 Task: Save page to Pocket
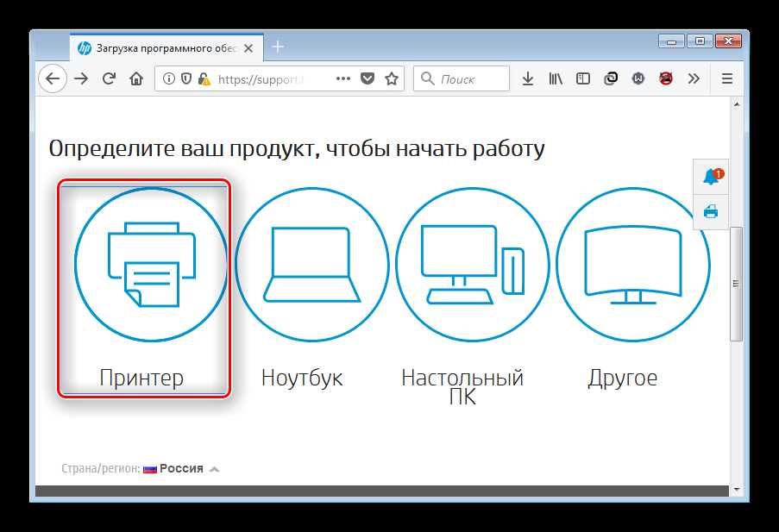368,78
